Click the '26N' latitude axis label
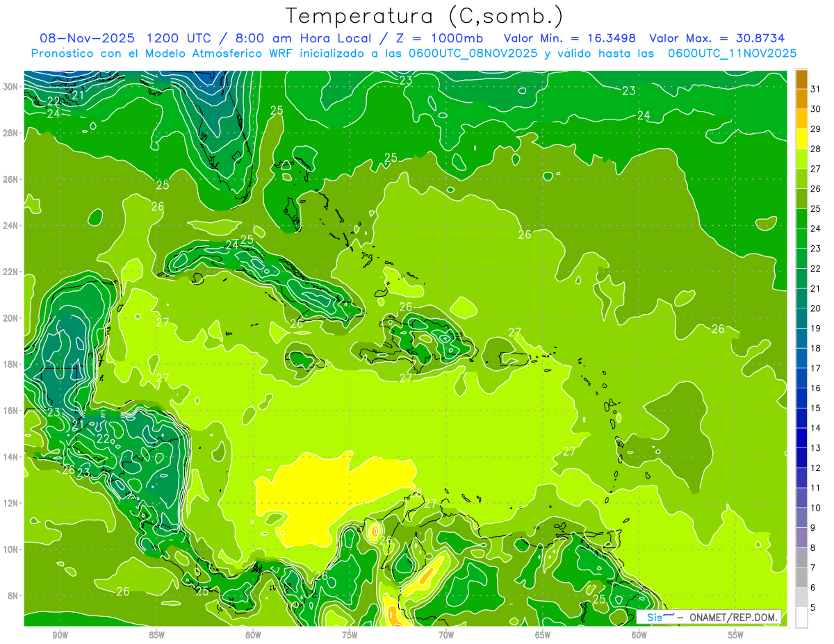 click(x=11, y=179)
